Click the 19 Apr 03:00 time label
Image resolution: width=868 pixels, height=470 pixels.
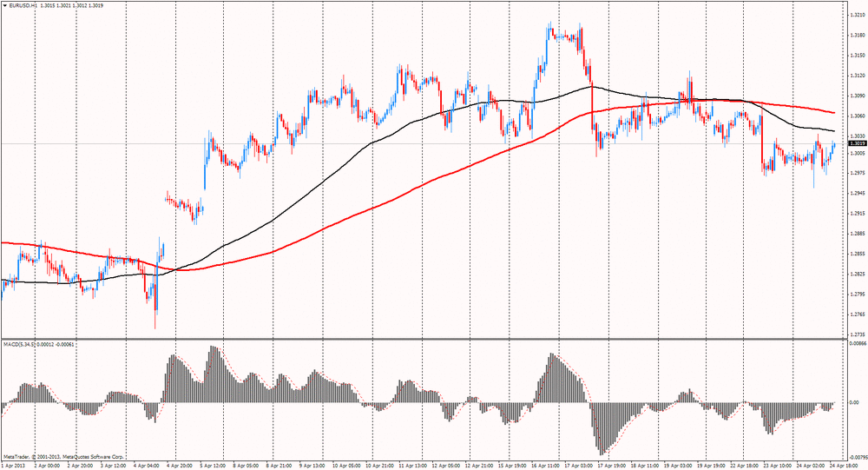click(x=678, y=466)
